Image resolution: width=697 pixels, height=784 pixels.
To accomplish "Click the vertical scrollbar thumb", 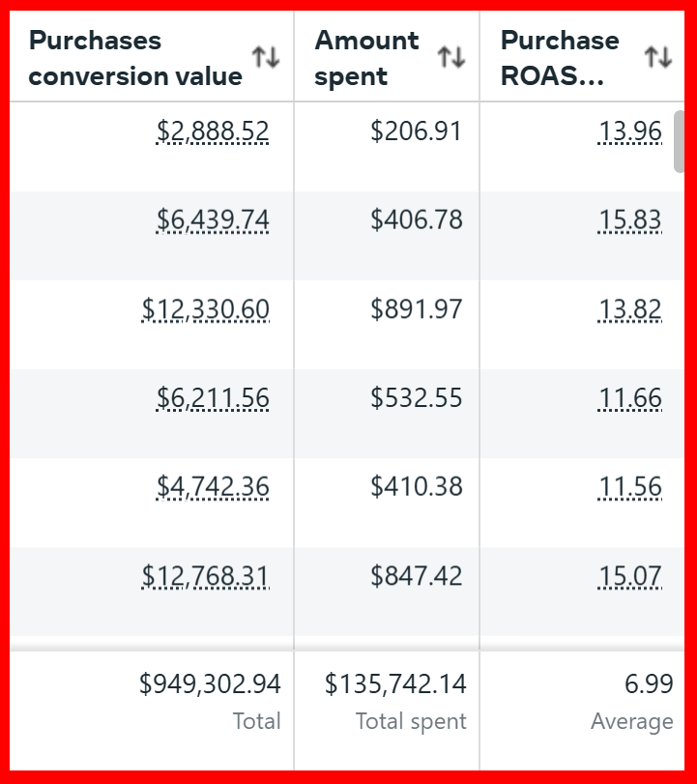I will (x=680, y=142).
